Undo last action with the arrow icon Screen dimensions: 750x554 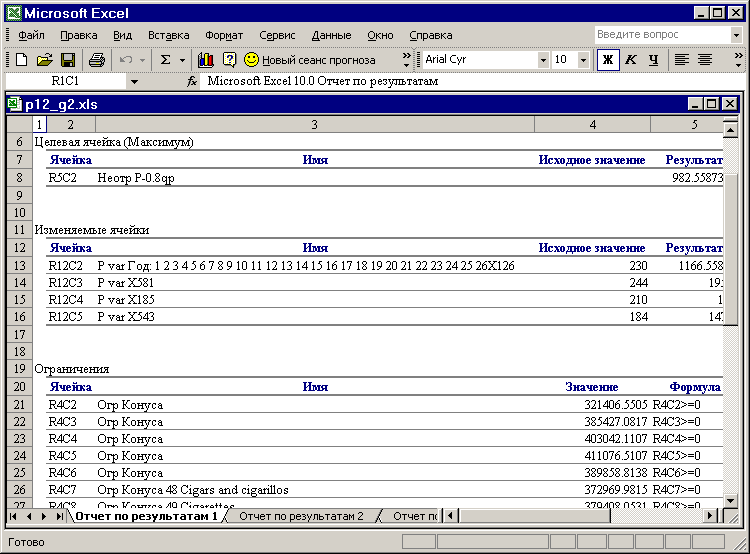pos(126,60)
